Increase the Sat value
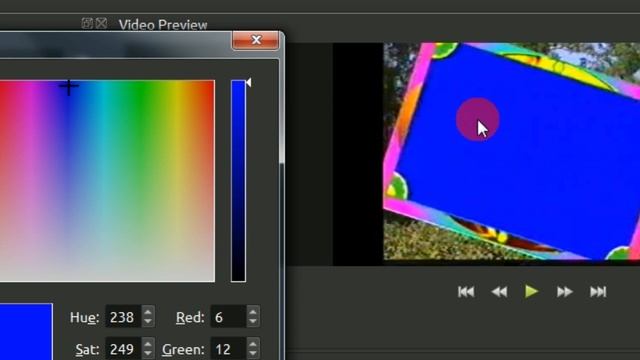The height and width of the screenshot is (360, 640). click(148, 344)
